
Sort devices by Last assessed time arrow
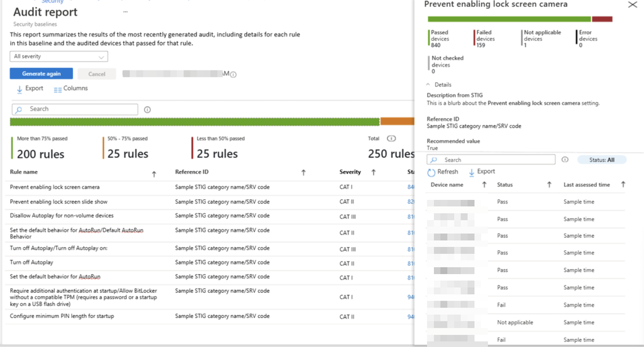(x=623, y=185)
